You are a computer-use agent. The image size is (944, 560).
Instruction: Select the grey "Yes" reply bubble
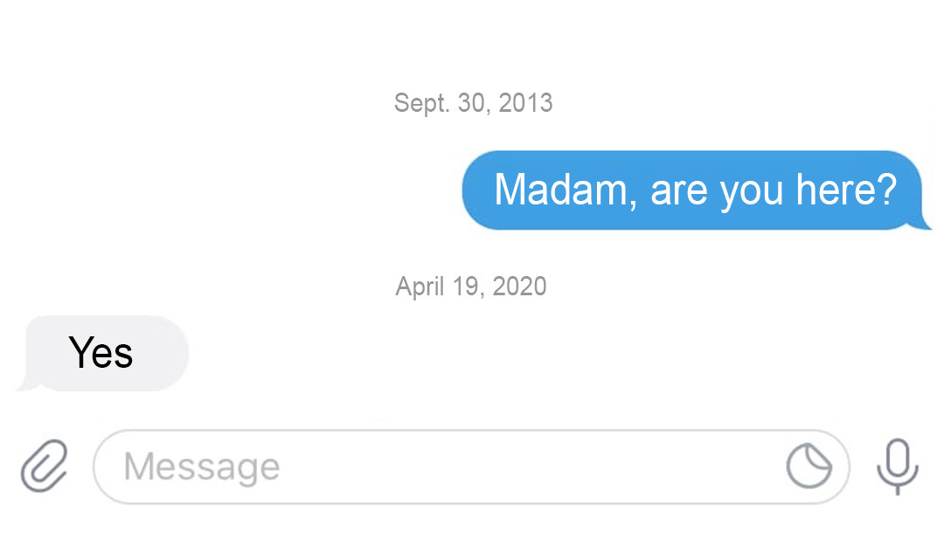pos(103,353)
